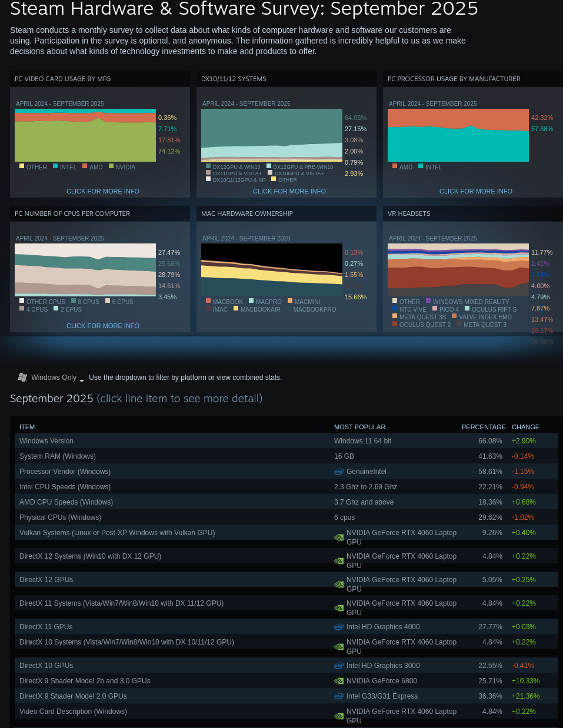Click Intel logo beside Intel HD Graphics 4000
563x728 pixels.
click(x=339, y=627)
